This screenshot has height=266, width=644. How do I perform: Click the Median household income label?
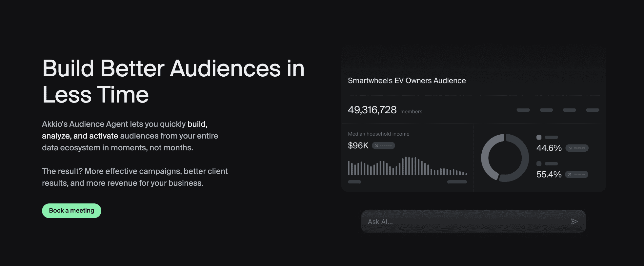(x=378, y=134)
